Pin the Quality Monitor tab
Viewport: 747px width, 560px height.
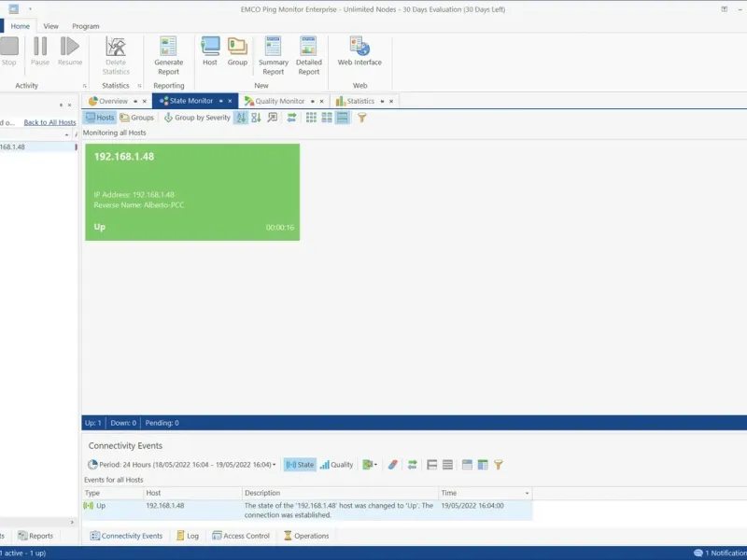tap(313, 101)
